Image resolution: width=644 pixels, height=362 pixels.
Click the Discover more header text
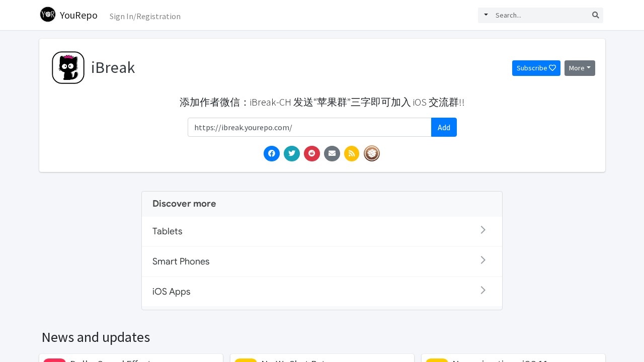coord(184,204)
